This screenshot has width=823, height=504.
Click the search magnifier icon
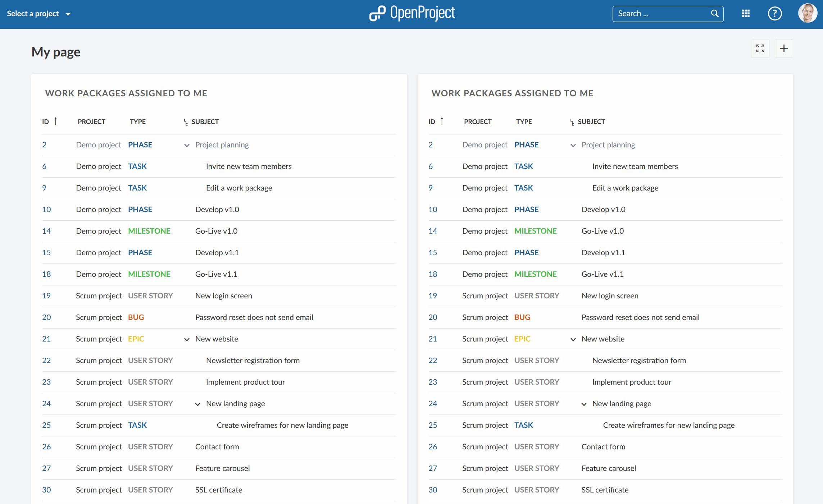pyautogui.click(x=714, y=13)
